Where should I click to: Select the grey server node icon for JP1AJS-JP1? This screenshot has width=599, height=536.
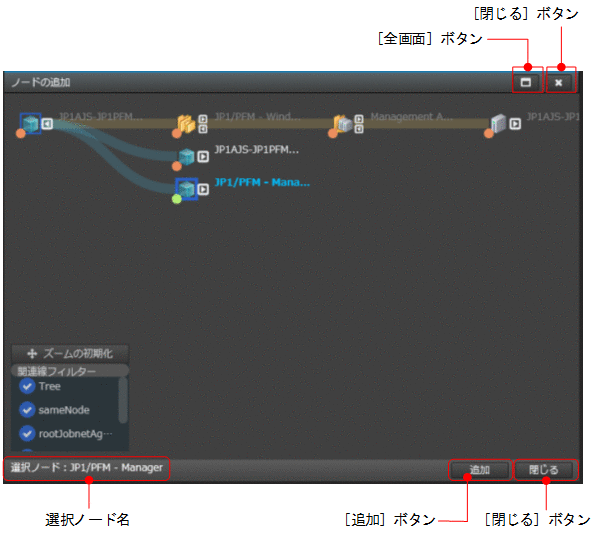pyautogui.click(x=499, y=123)
